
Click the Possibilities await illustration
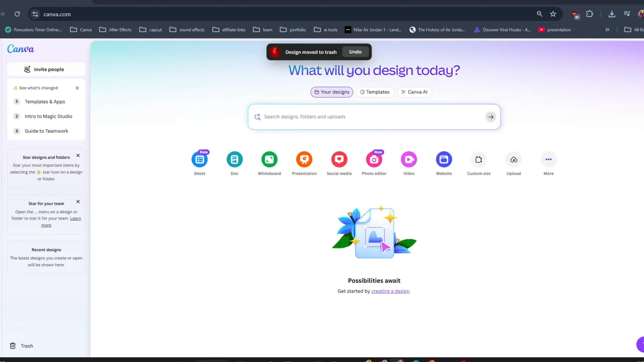click(374, 232)
